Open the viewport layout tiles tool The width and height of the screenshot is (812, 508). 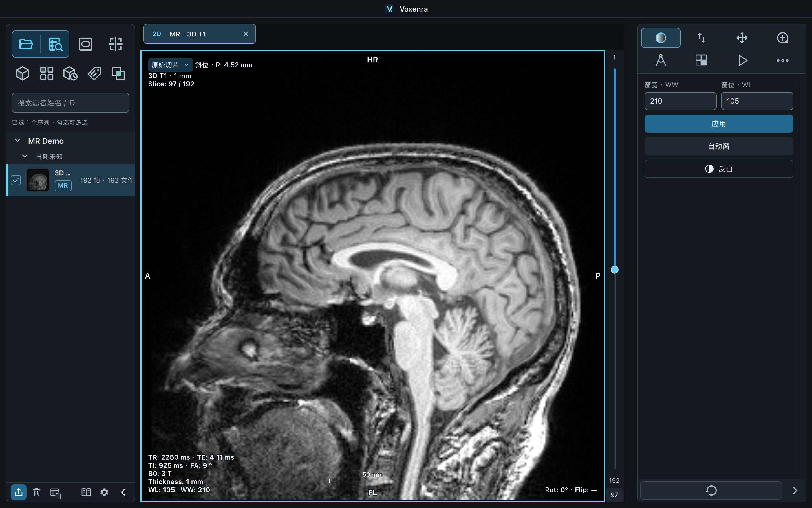click(x=701, y=60)
